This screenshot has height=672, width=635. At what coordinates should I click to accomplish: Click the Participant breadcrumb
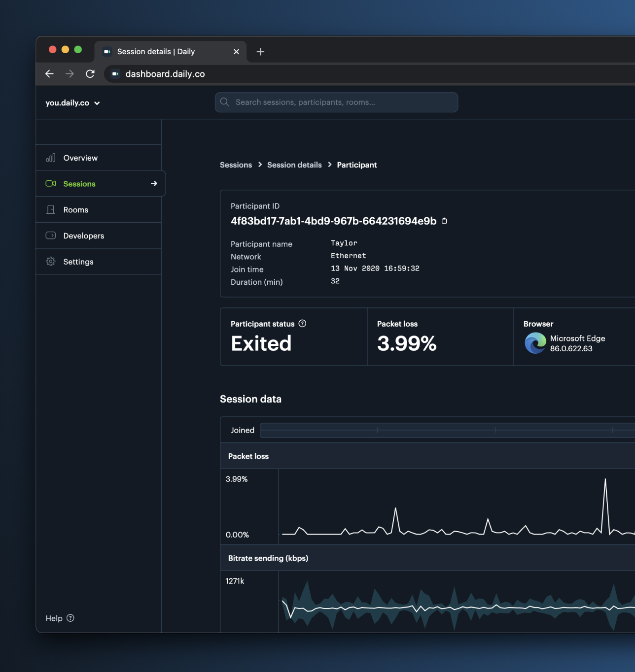357,165
